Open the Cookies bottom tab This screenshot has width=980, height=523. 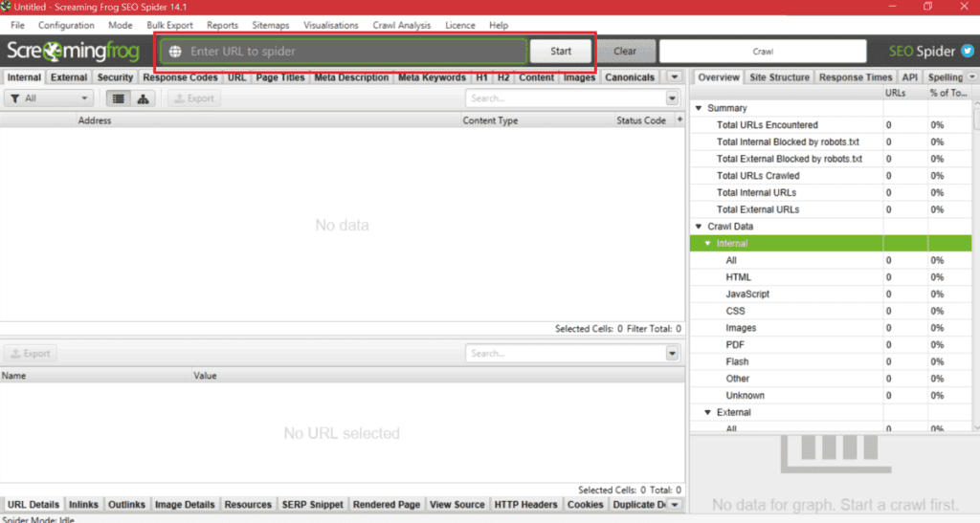pyautogui.click(x=585, y=504)
